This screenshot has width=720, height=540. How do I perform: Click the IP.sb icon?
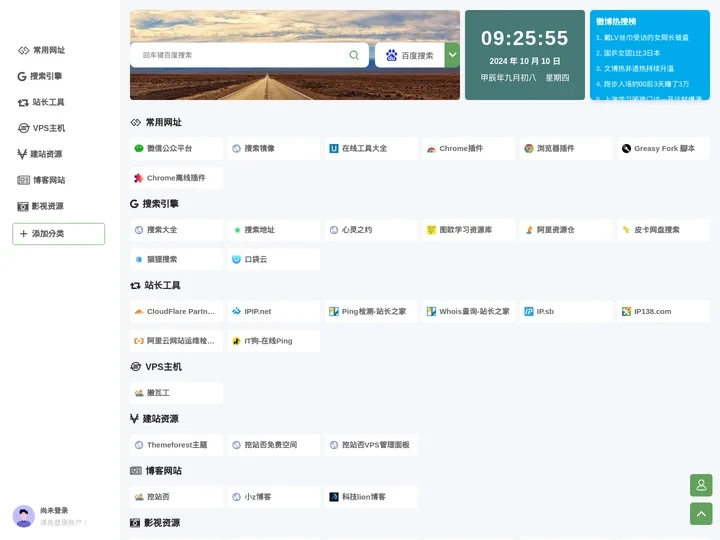529,311
